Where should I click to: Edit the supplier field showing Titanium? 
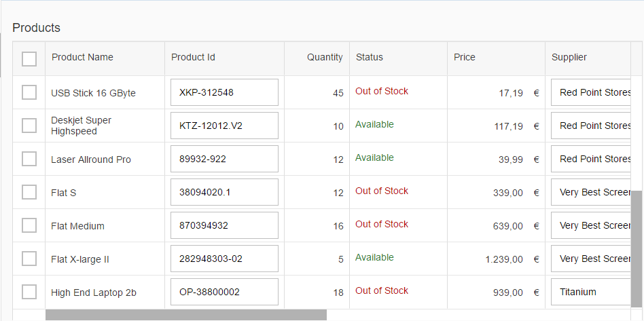(591, 292)
